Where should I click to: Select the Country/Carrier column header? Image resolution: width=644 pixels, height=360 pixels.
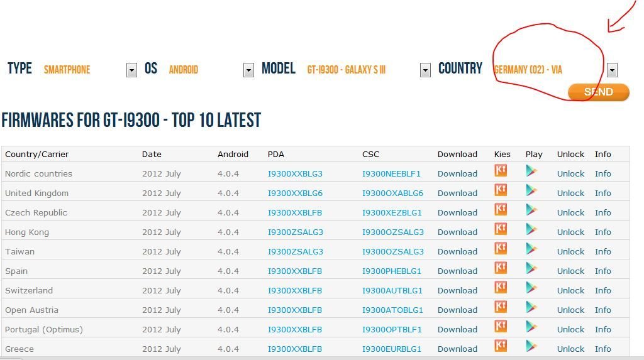[36, 155]
